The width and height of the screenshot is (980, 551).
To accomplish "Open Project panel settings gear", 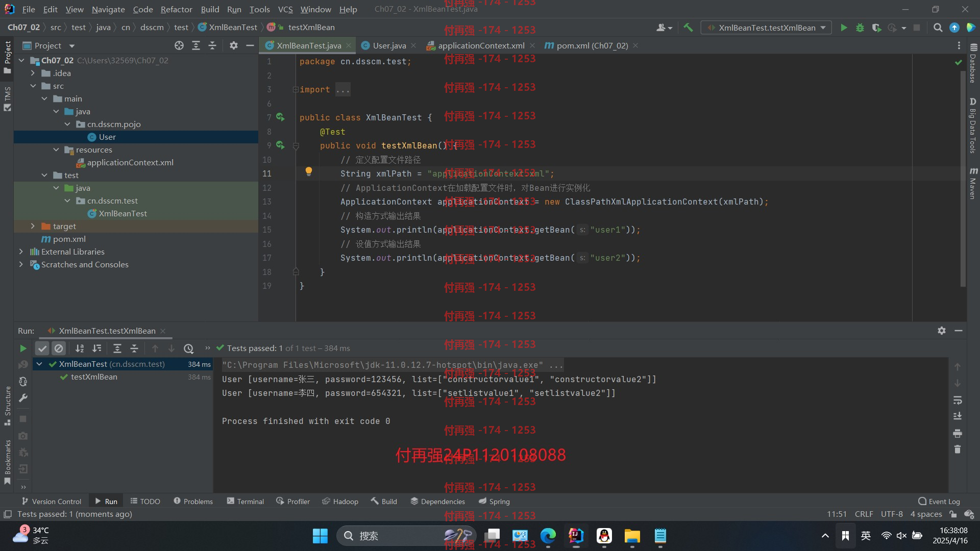I will tap(234, 45).
